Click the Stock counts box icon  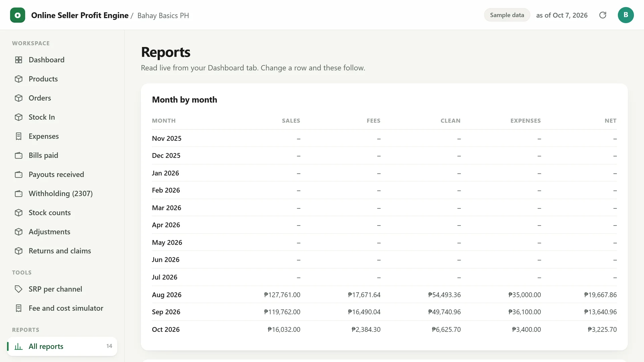coord(19,213)
